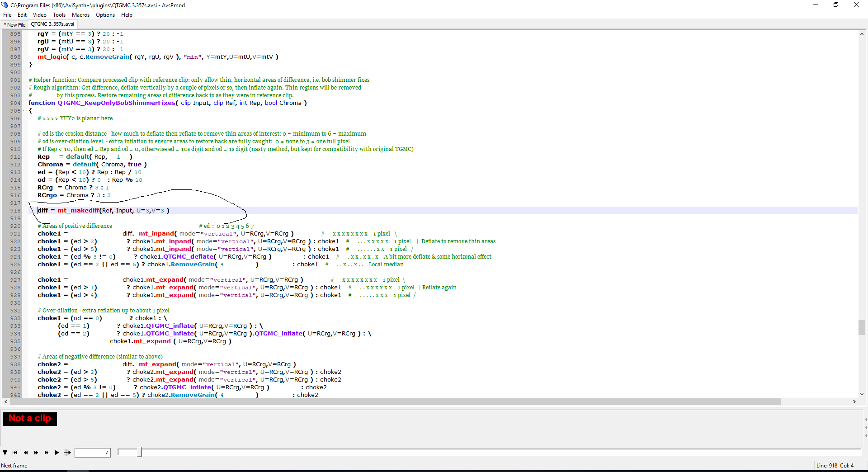Click the 'Reflate again' comment

tap(439, 288)
